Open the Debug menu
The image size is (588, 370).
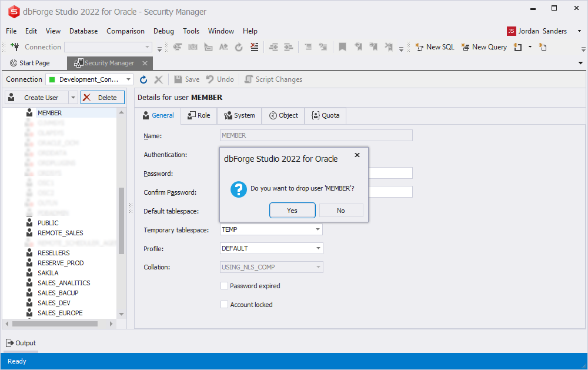tap(163, 31)
